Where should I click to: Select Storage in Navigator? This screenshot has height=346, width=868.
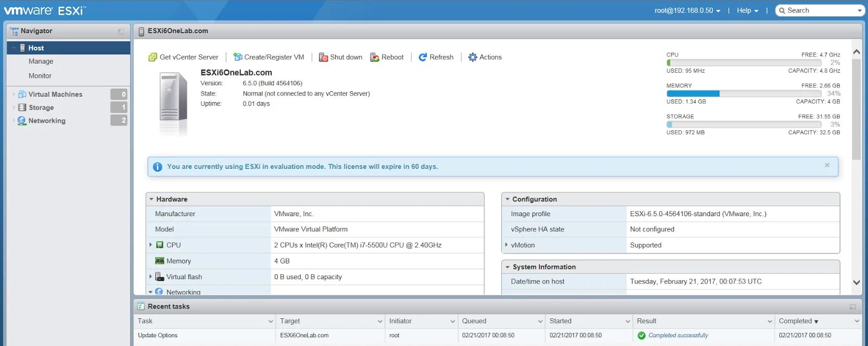[41, 108]
